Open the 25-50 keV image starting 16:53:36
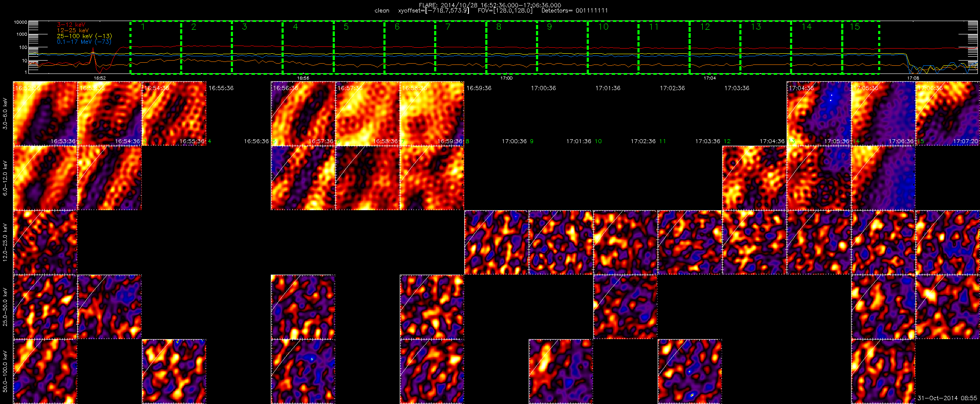This screenshot has height=404, width=980. (x=110, y=307)
